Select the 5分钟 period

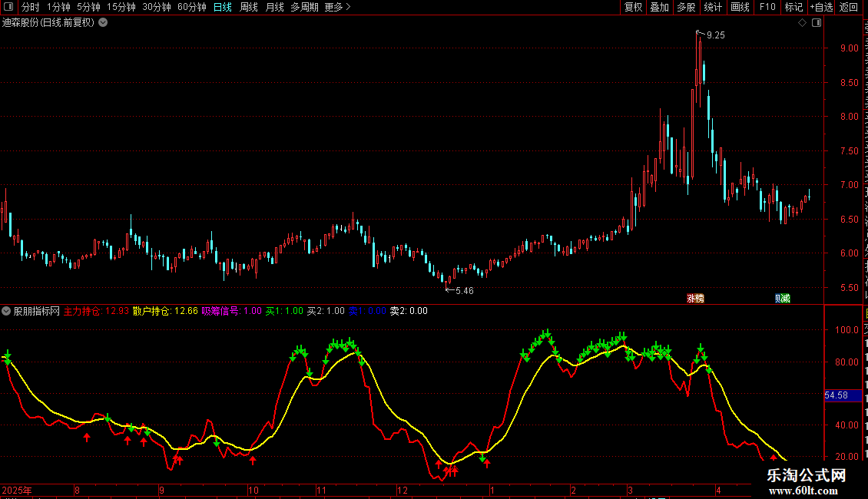(88, 7)
